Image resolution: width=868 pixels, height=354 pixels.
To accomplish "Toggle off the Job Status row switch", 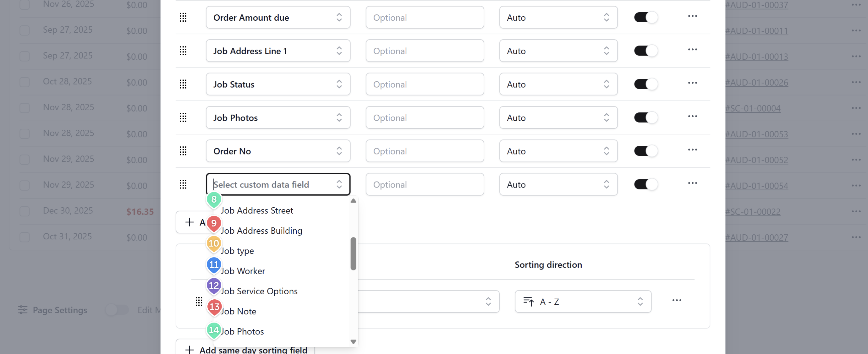I will [645, 84].
